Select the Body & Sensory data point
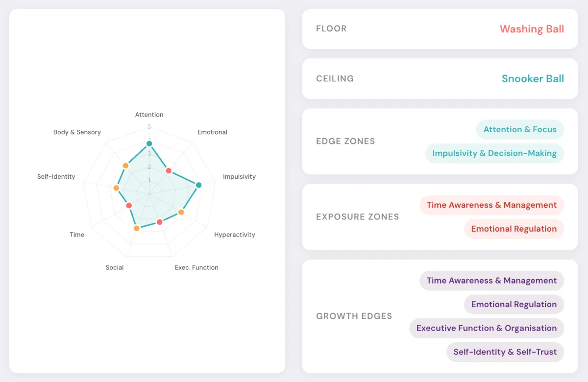This screenshot has height=382, width=588. 125,166
